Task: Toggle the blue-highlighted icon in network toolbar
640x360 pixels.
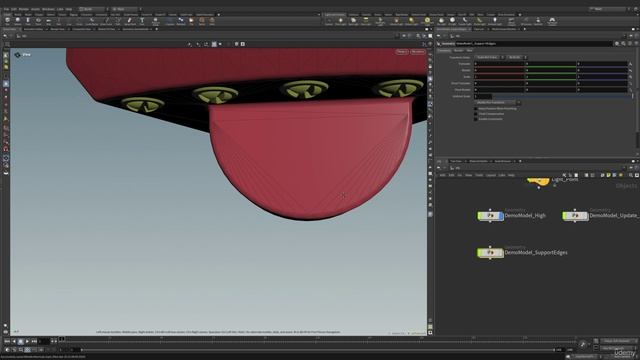Action: pos(614,175)
